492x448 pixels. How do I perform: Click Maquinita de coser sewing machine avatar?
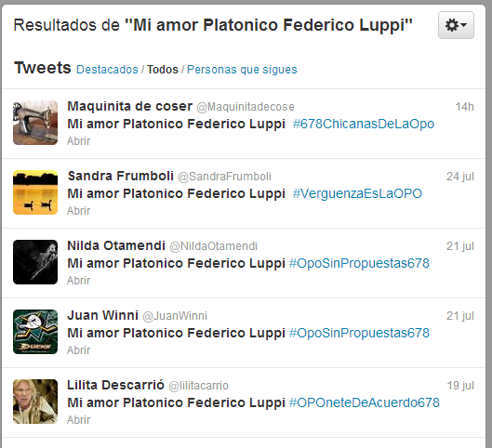pos(35,123)
